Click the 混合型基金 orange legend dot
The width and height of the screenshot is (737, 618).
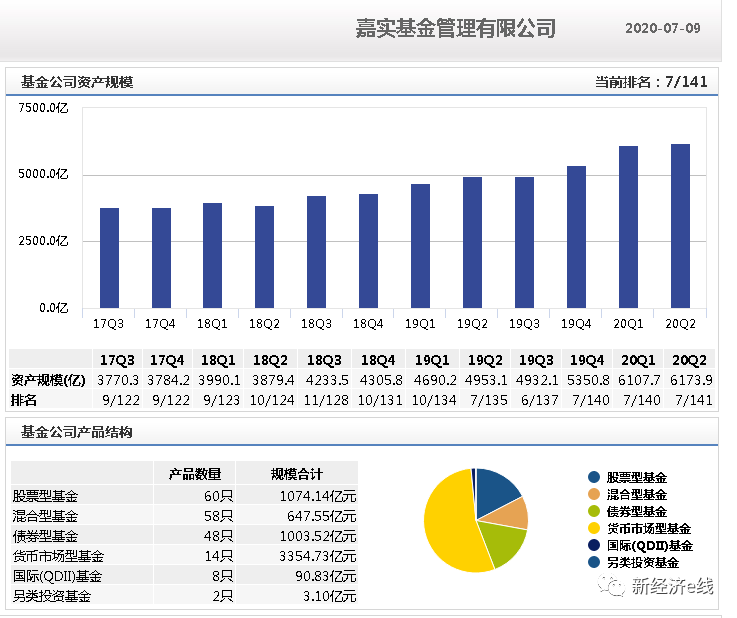coord(594,494)
